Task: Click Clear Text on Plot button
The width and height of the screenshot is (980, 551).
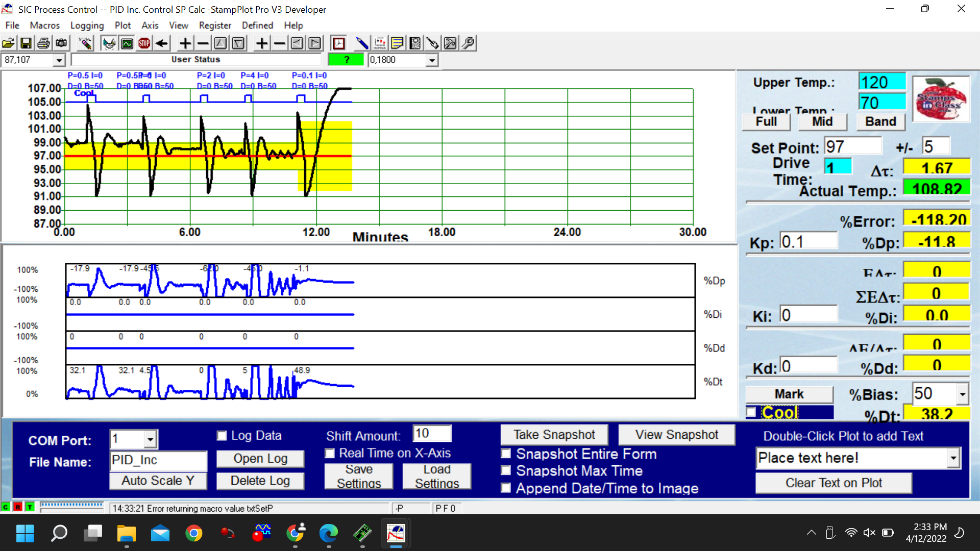Action: point(834,483)
